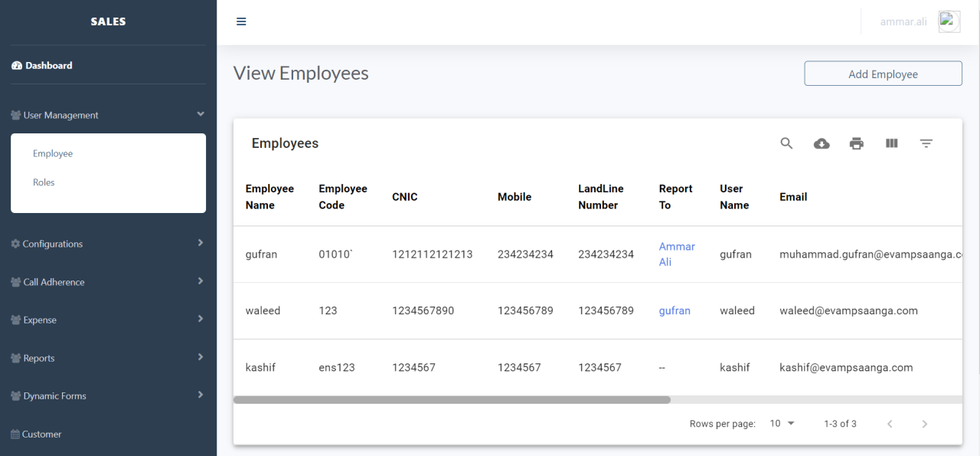This screenshot has width=980, height=456.
Task: Select the Call Adherence sidebar icon
Action: [x=14, y=281]
